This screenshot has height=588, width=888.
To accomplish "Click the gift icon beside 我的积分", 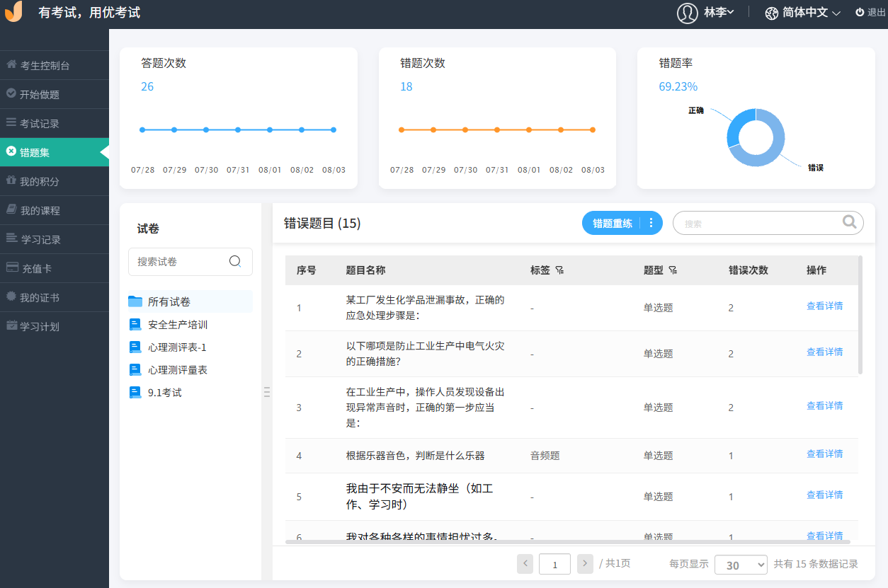I will coord(11,180).
